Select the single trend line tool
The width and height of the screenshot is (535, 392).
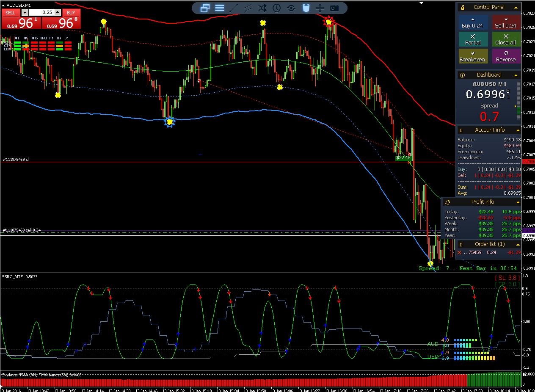click(233, 8)
